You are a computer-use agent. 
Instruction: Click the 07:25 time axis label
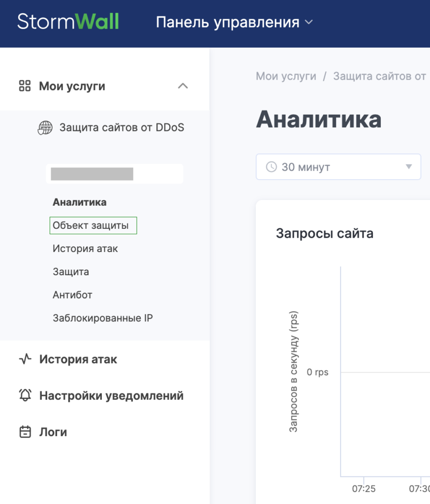(364, 489)
